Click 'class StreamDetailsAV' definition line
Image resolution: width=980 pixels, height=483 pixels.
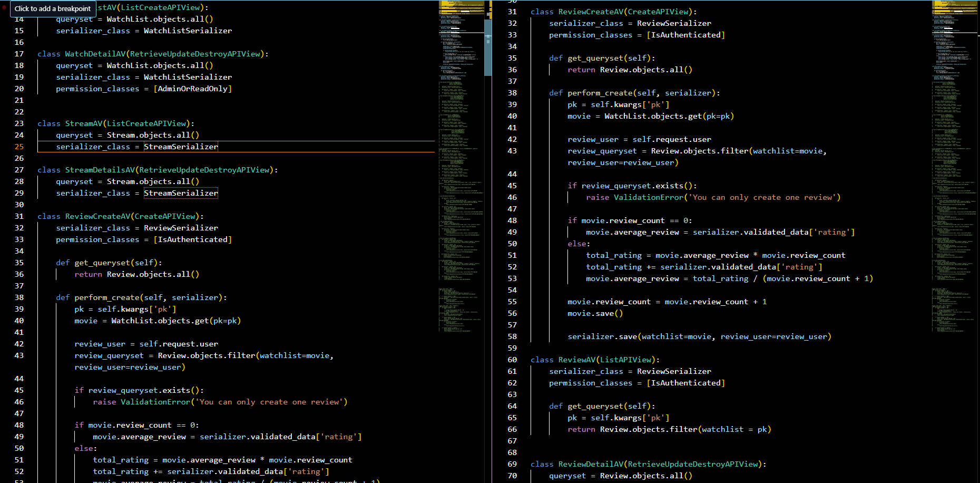point(158,170)
